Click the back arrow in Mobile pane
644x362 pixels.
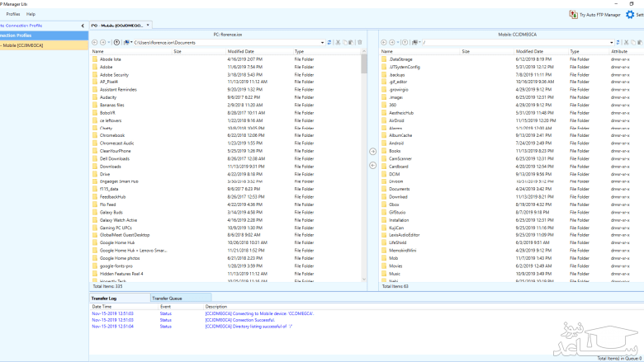[384, 42]
